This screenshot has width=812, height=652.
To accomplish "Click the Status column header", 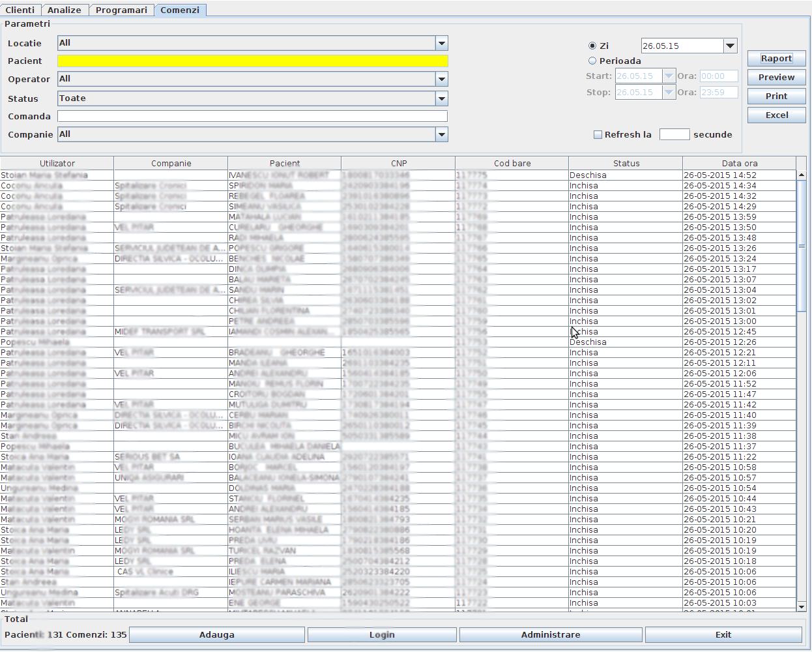I will [626, 163].
